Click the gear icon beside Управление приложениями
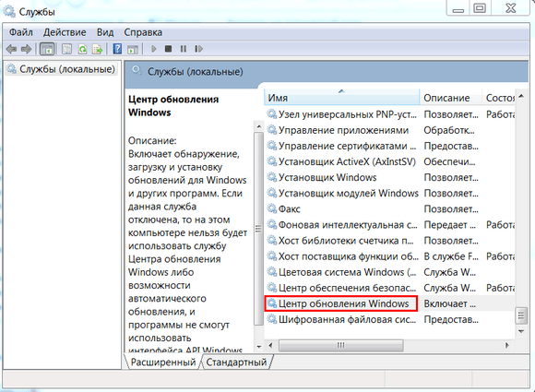 point(272,130)
